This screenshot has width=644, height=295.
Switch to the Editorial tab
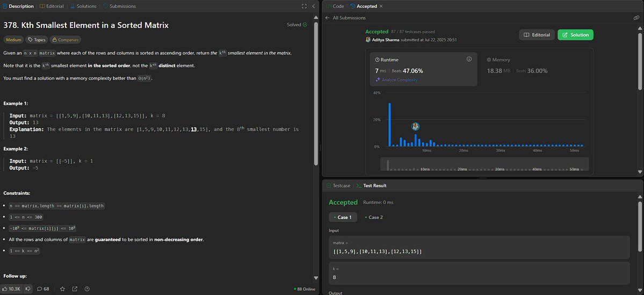(52, 6)
